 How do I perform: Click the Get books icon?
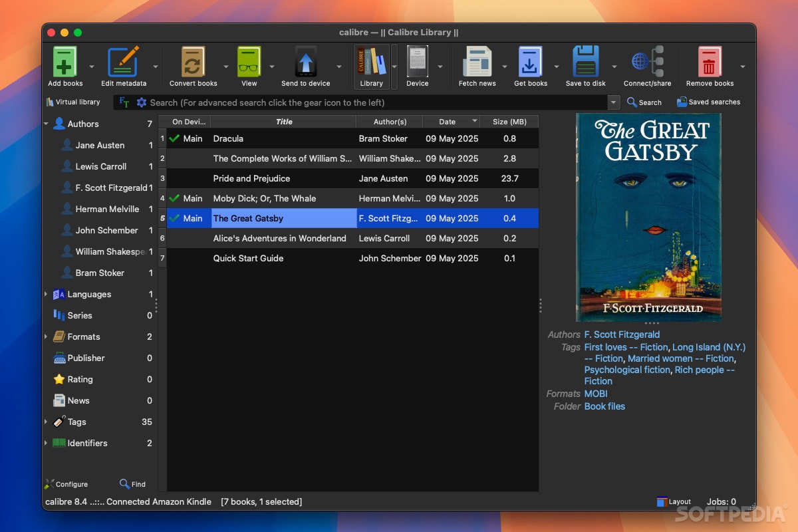tap(530, 63)
